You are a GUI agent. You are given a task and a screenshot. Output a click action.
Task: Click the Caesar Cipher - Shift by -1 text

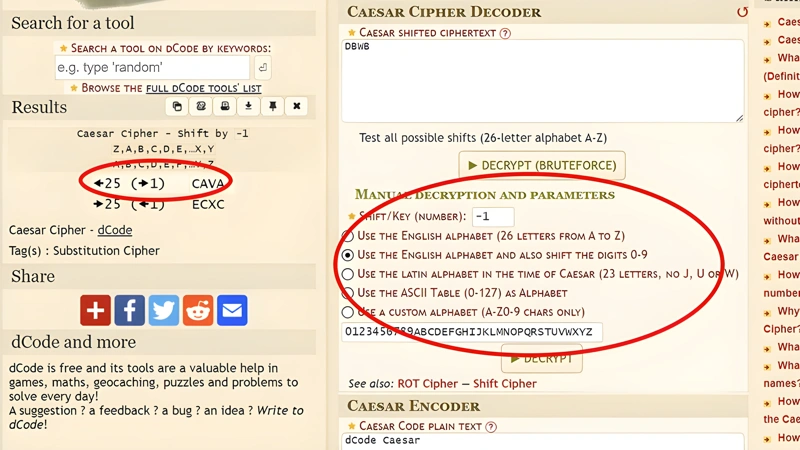point(162,134)
